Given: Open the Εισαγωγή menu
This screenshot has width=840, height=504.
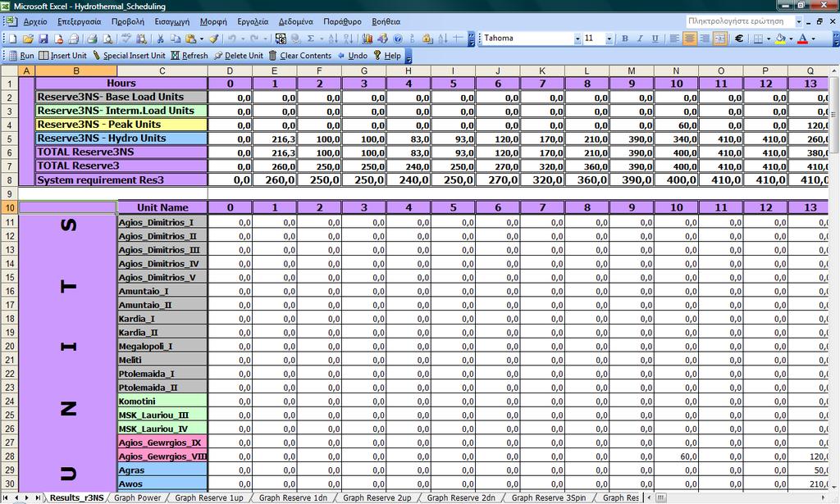Looking at the screenshot, I should 172,21.
